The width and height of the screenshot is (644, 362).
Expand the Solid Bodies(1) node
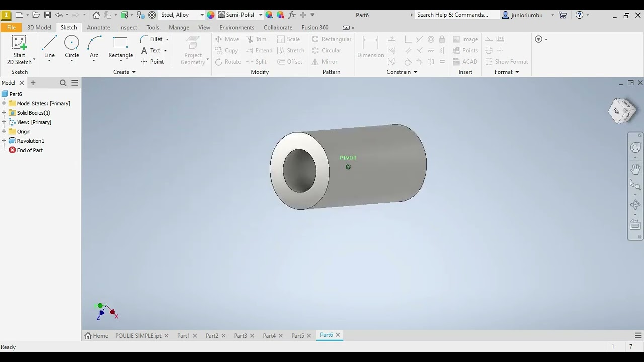click(x=4, y=113)
